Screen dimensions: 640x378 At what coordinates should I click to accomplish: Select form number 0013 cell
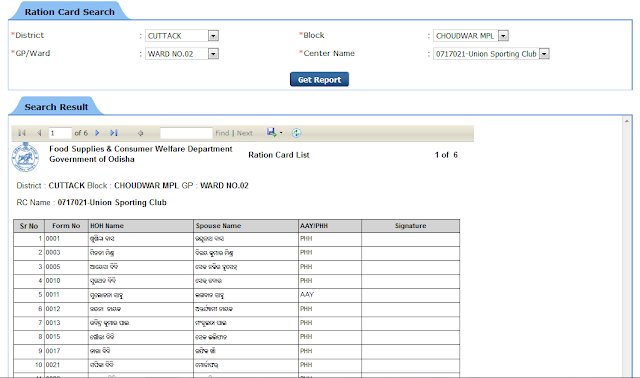66,323
